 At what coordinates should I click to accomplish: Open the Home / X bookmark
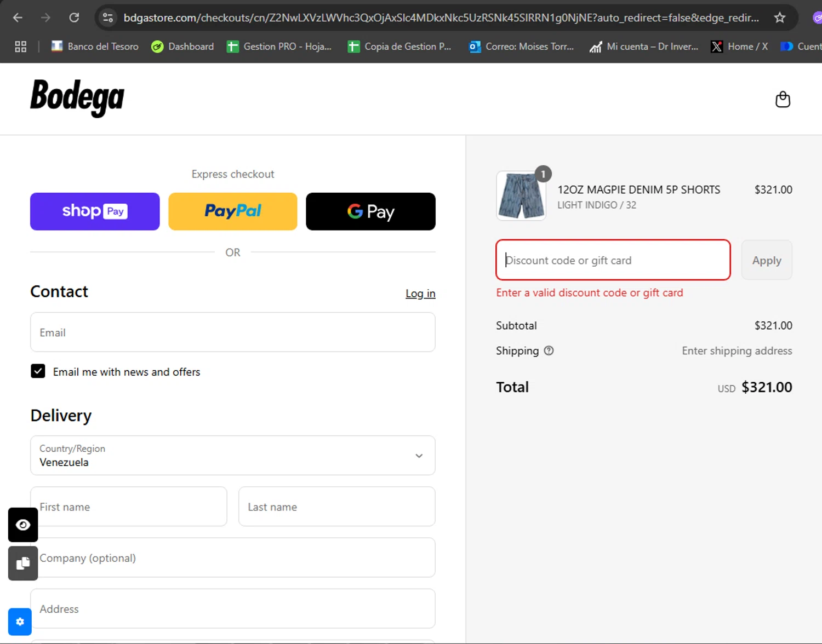click(x=739, y=47)
